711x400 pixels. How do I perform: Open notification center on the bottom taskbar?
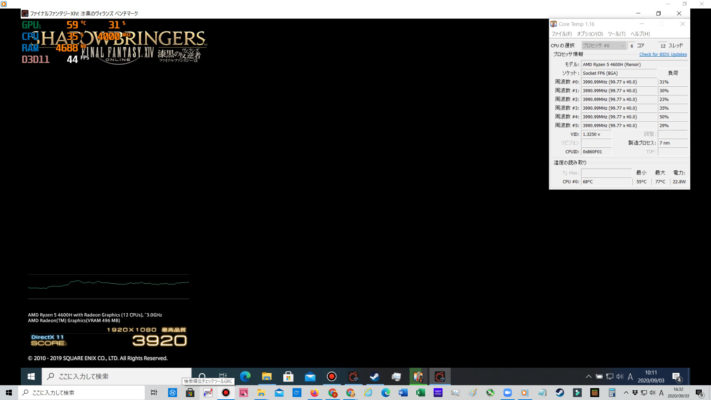[699, 393]
